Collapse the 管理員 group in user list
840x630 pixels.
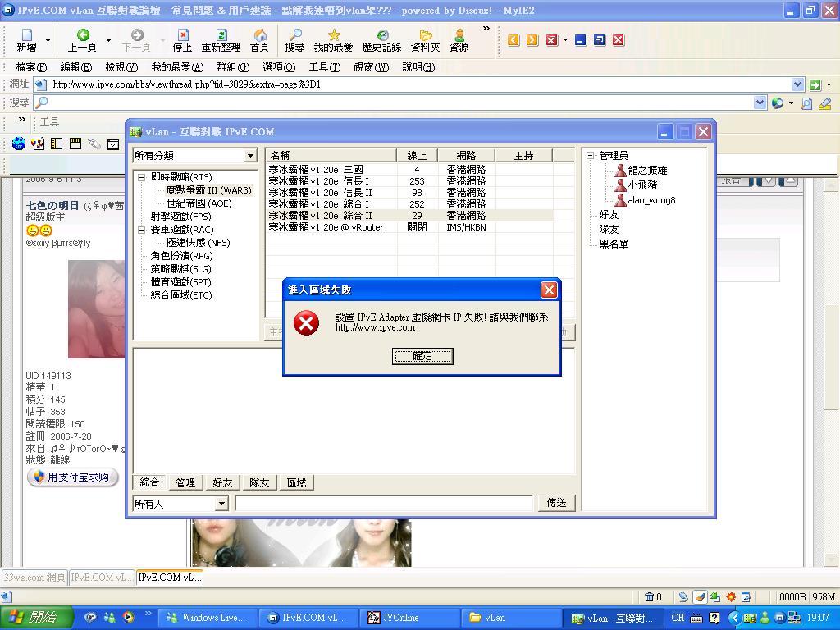point(590,156)
